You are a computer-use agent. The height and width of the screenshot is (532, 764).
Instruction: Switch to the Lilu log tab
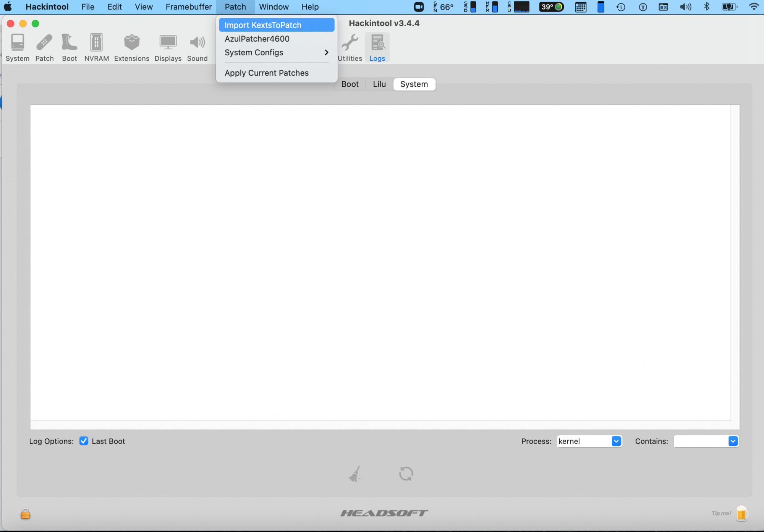point(379,84)
